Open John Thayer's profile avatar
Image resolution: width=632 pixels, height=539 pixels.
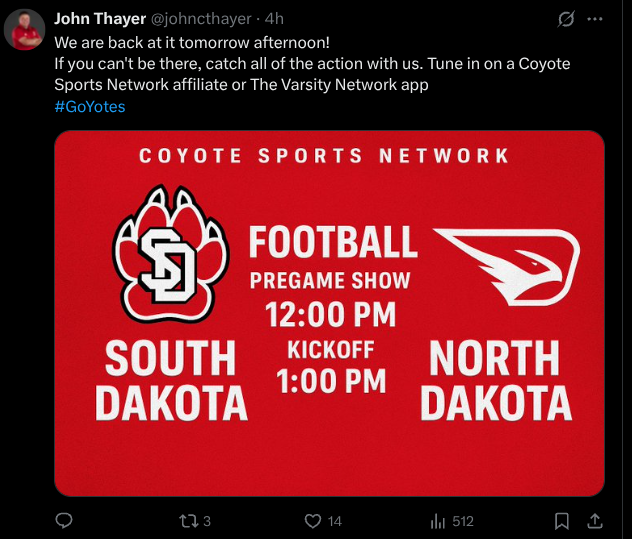[x=24, y=31]
